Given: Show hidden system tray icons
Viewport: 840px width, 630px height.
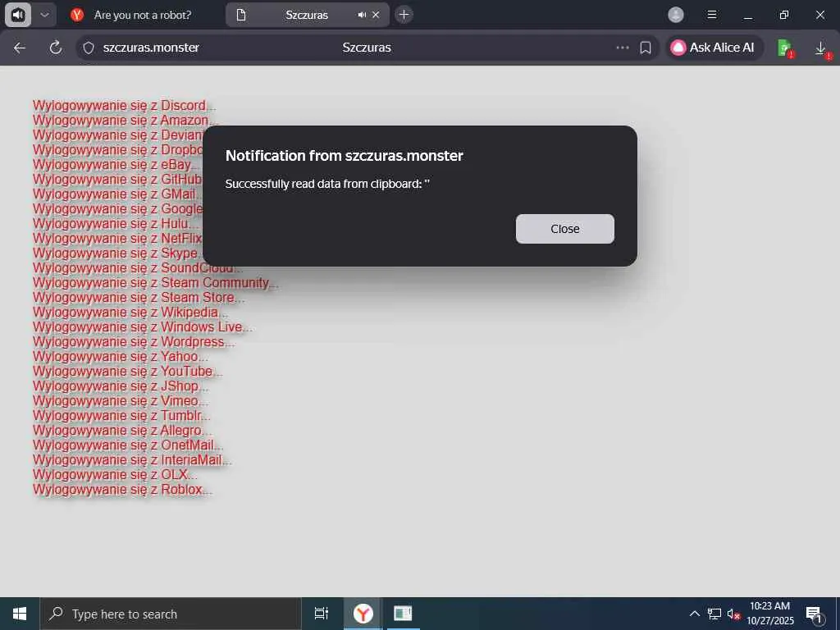Looking at the screenshot, I should (x=694, y=614).
